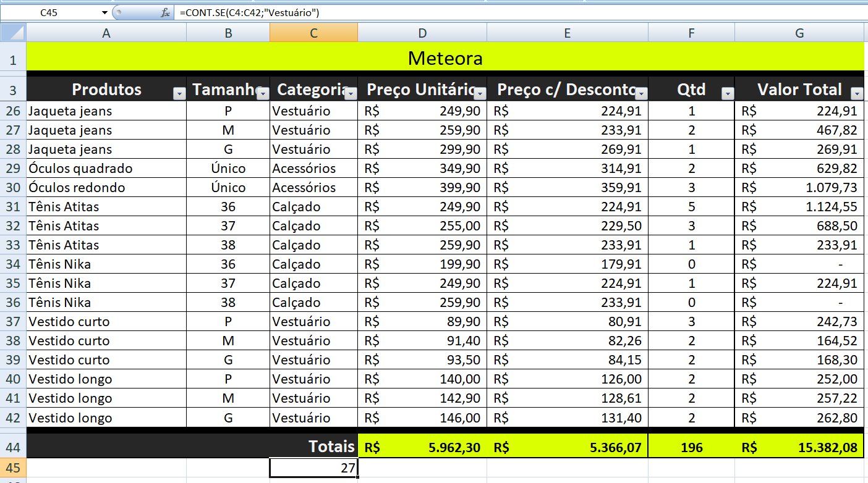Click the Select All corner triangle

coord(13,33)
